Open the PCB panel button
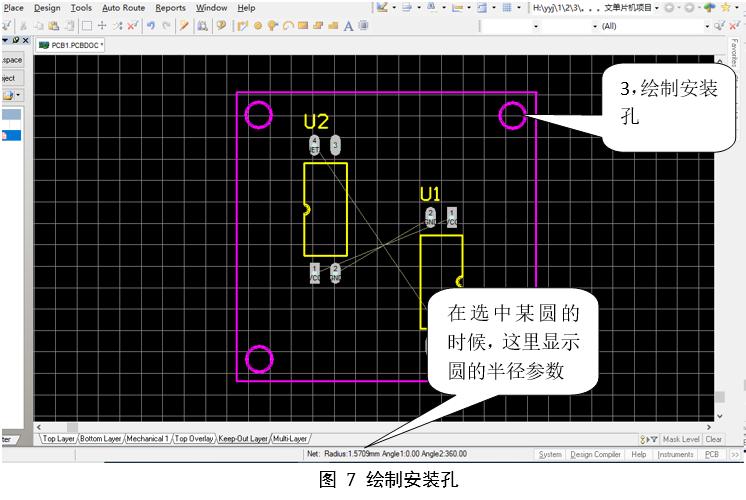This screenshot has width=746, height=500. click(712, 455)
